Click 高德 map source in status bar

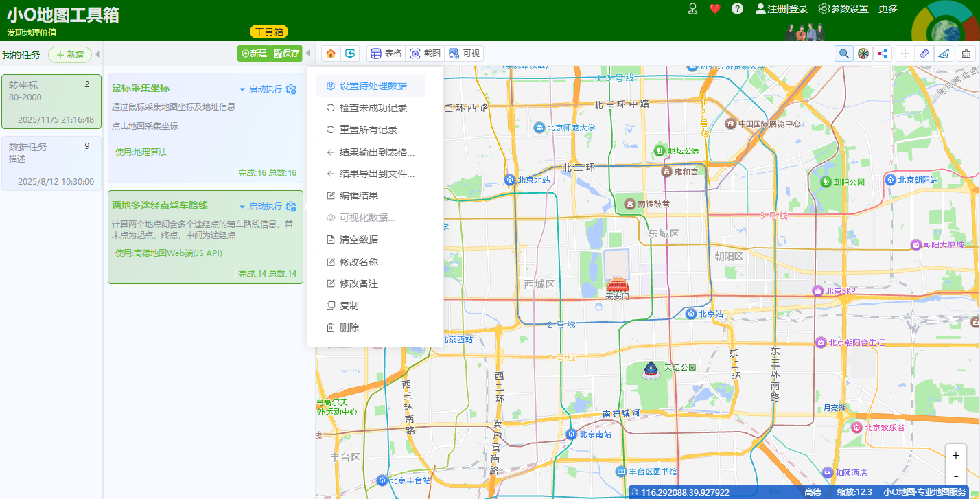tap(813, 492)
